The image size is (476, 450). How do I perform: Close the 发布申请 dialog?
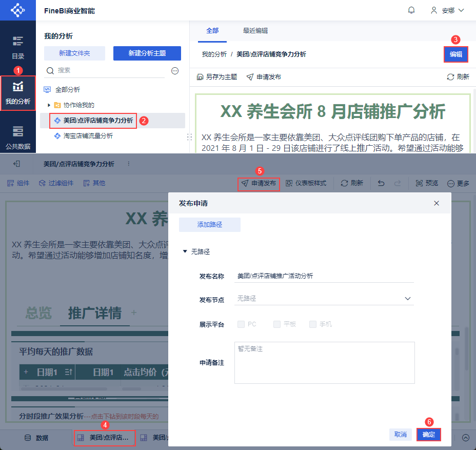click(x=437, y=203)
